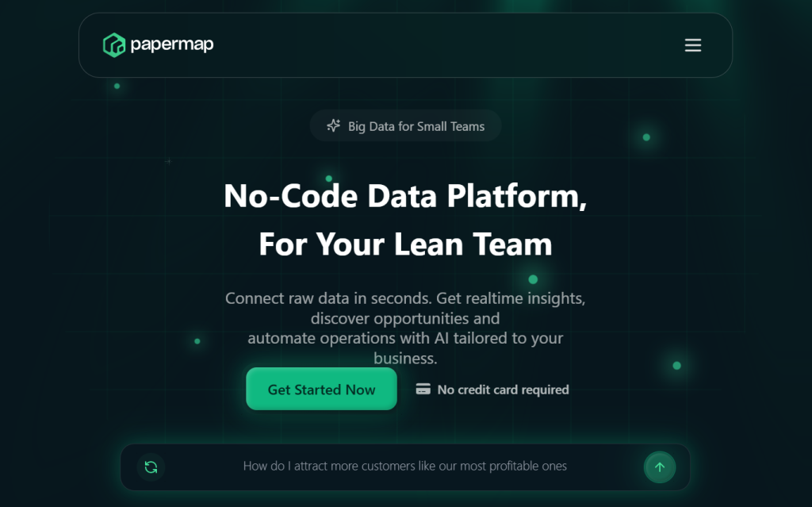Select the papermap brand mark in the navbar
The image size is (812, 507).
point(113,45)
